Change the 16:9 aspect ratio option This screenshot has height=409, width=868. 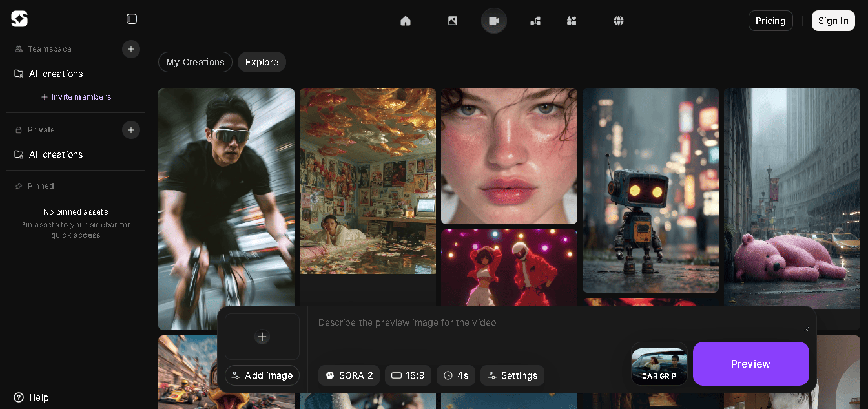(408, 375)
